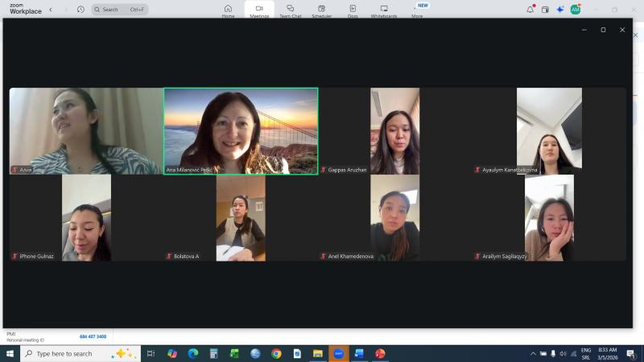Maximize the meeting window

603,30
